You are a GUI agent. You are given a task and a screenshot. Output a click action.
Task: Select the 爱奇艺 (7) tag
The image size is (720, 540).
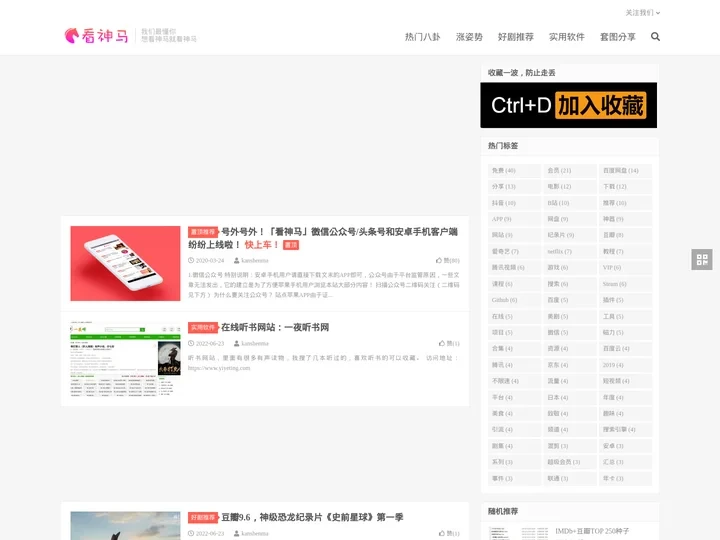click(x=514, y=252)
